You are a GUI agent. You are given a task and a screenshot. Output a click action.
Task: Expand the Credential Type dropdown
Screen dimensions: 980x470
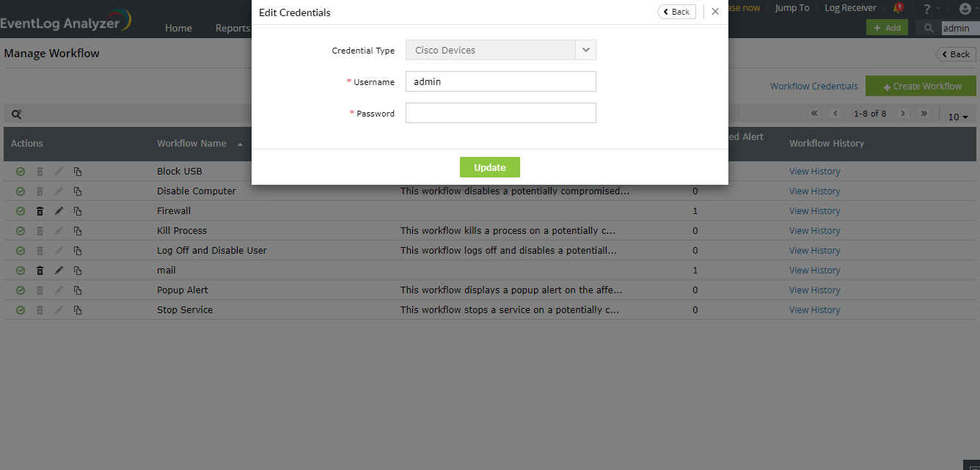[585, 50]
